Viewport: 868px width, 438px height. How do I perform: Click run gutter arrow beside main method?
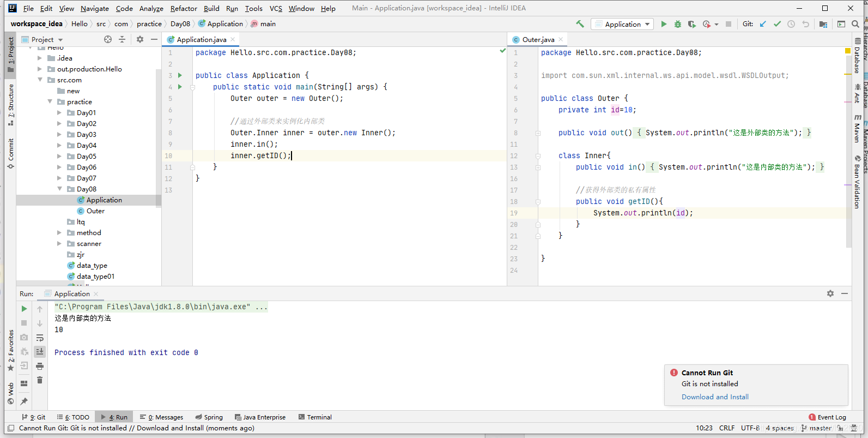[x=180, y=87]
